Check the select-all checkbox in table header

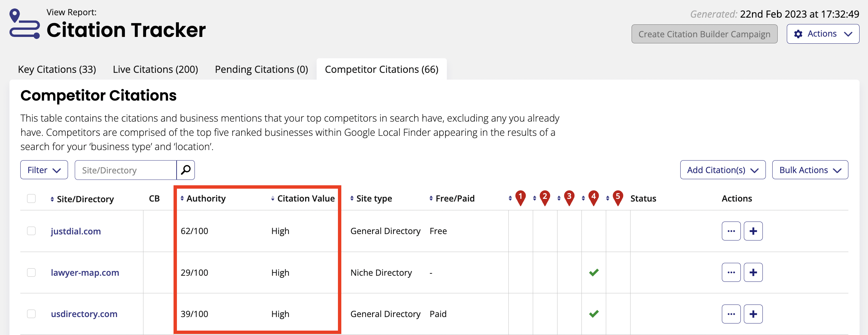31,198
